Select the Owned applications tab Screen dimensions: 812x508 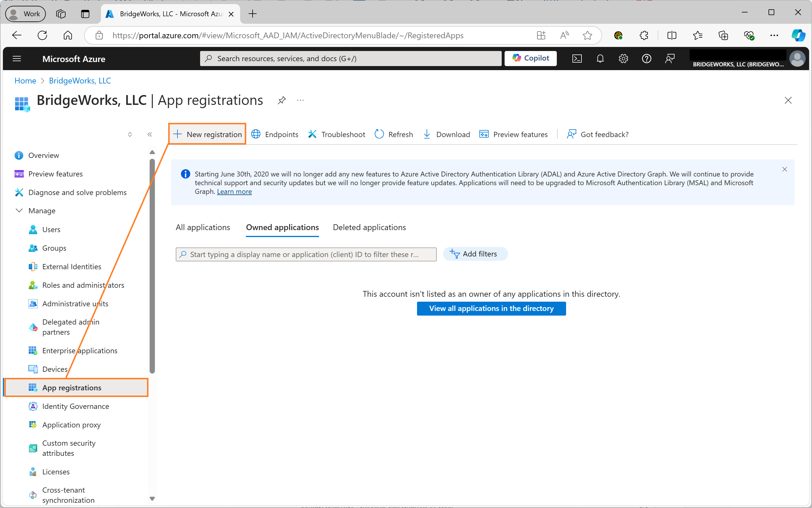click(282, 227)
